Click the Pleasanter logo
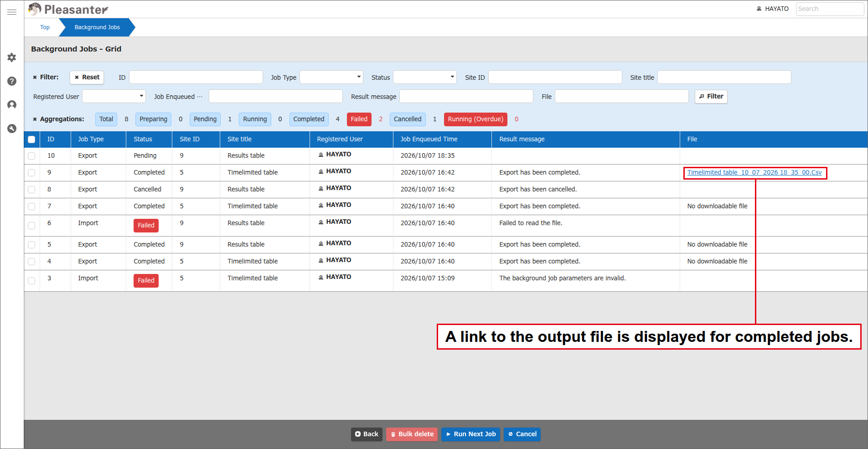The width and height of the screenshot is (868, 449). pos(68,9)
